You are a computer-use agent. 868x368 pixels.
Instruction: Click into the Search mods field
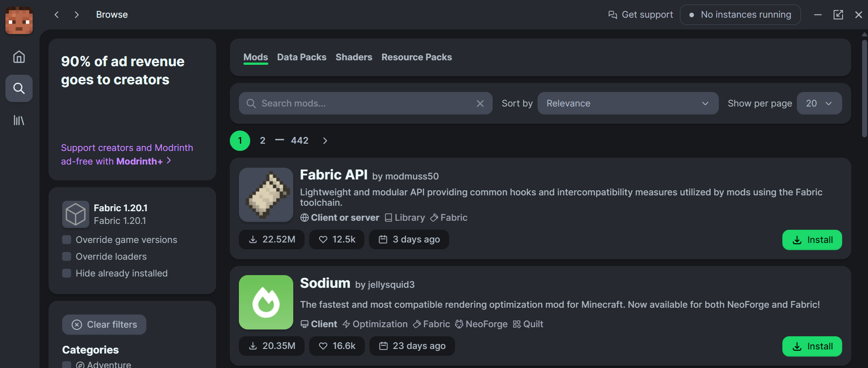point(366,103)
